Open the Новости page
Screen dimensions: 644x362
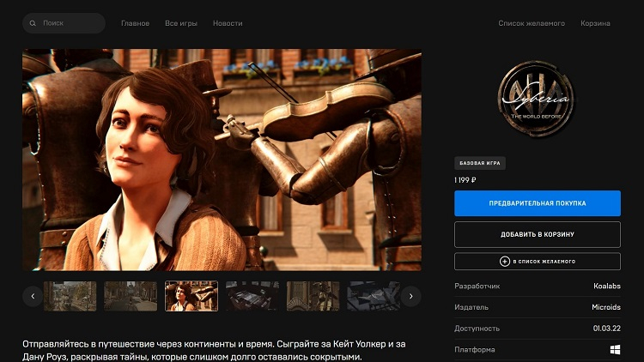228,23
